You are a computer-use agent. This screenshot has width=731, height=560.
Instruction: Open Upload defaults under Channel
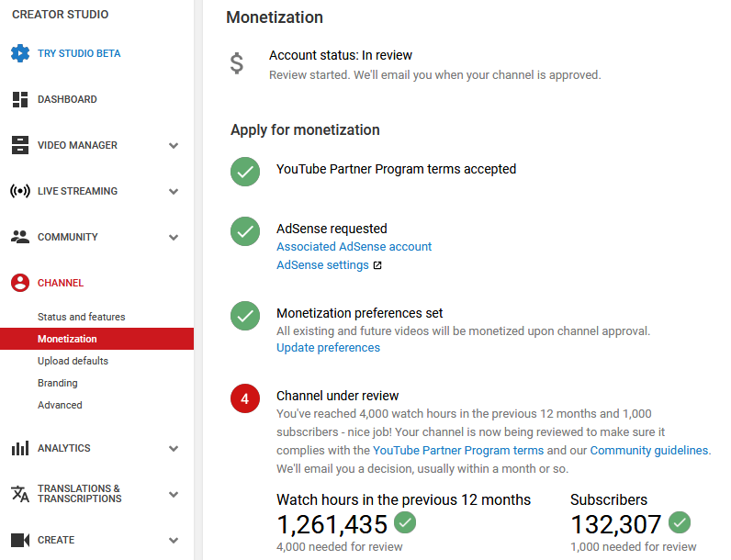(x=73, y=361)
